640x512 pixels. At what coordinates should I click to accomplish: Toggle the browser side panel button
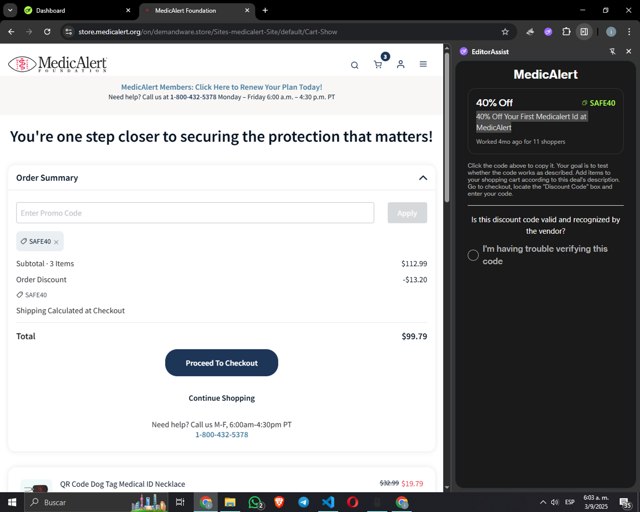pyautogui.click(x=584, y=32)
